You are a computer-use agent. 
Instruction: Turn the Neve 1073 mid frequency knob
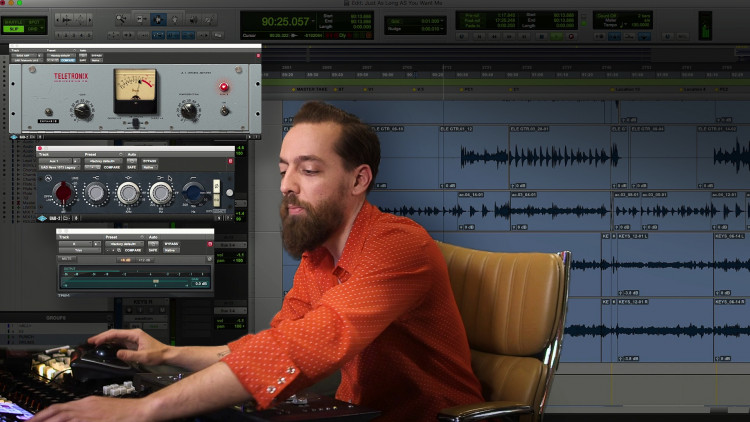click(129, 193)
